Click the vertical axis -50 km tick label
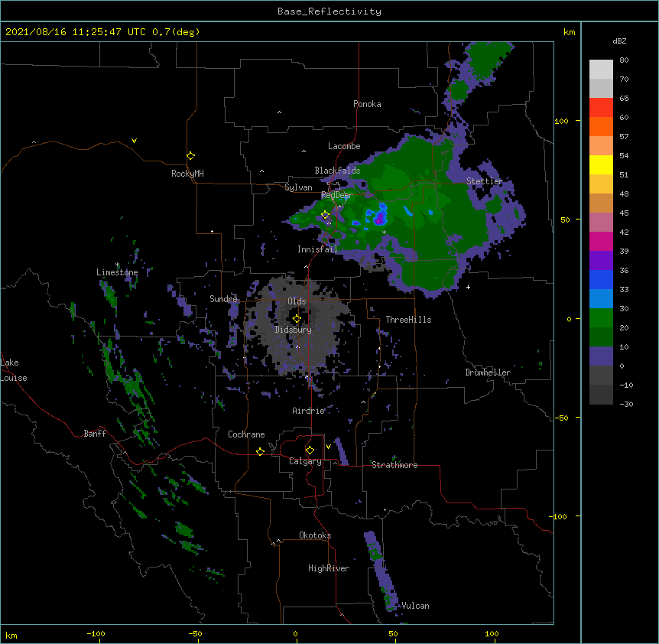The image size is (659, 644). [x=561, y=418]
